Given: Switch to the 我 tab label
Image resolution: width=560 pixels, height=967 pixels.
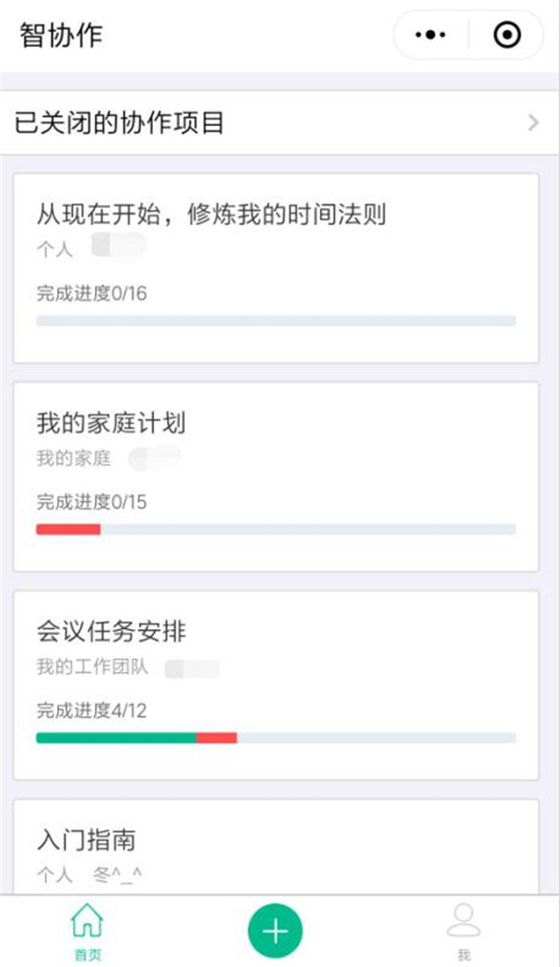Looking at the screenshot, I should point(463,954).
